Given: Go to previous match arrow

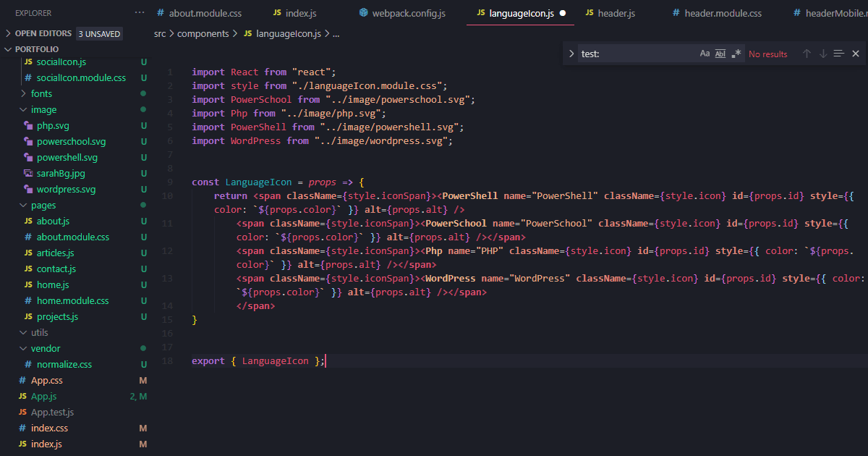Looking at the screenshot, I should point(807,54).
